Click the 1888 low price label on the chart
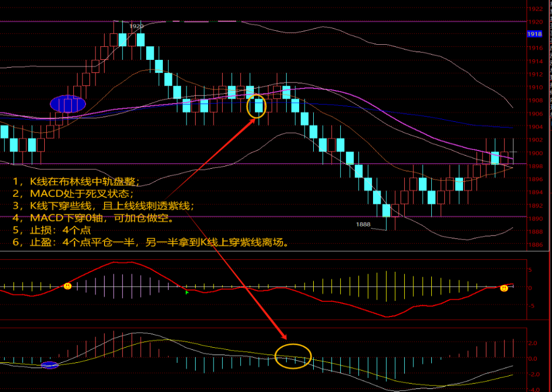Viewport: 552px width, 392px height. pos(363,224)
